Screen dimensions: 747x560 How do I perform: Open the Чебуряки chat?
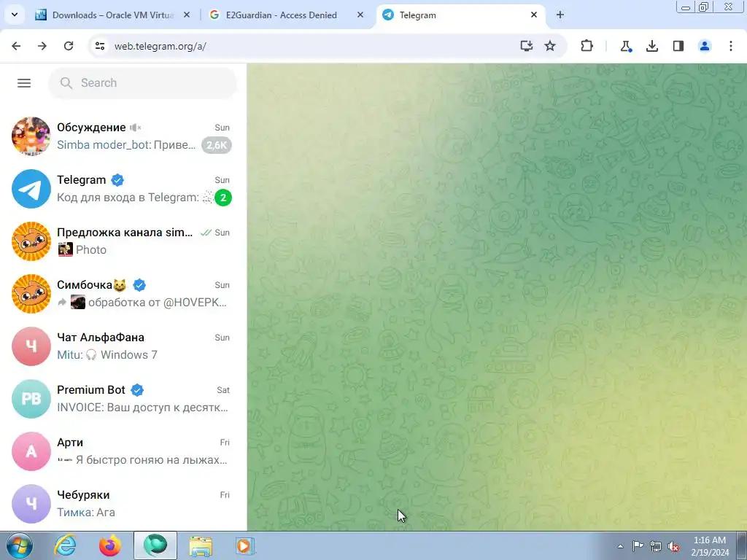(x=123, y=504)
